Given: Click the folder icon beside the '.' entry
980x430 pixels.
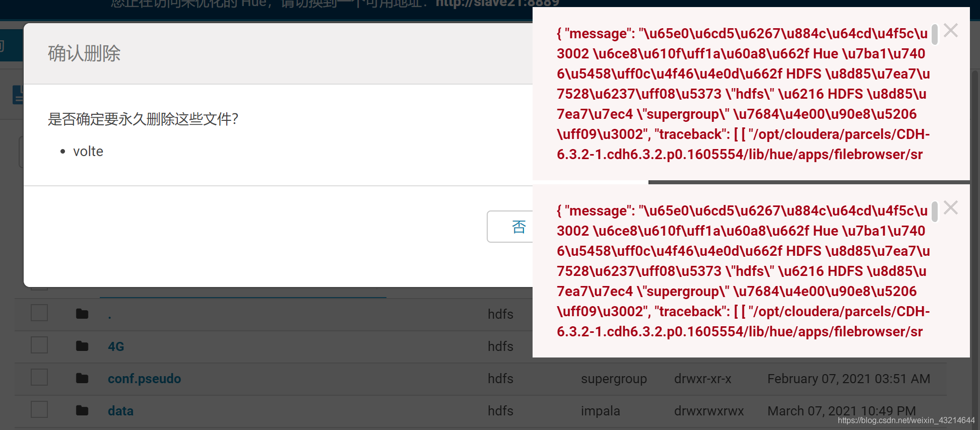Looking at the screenshot, I should tap(82, 314).
